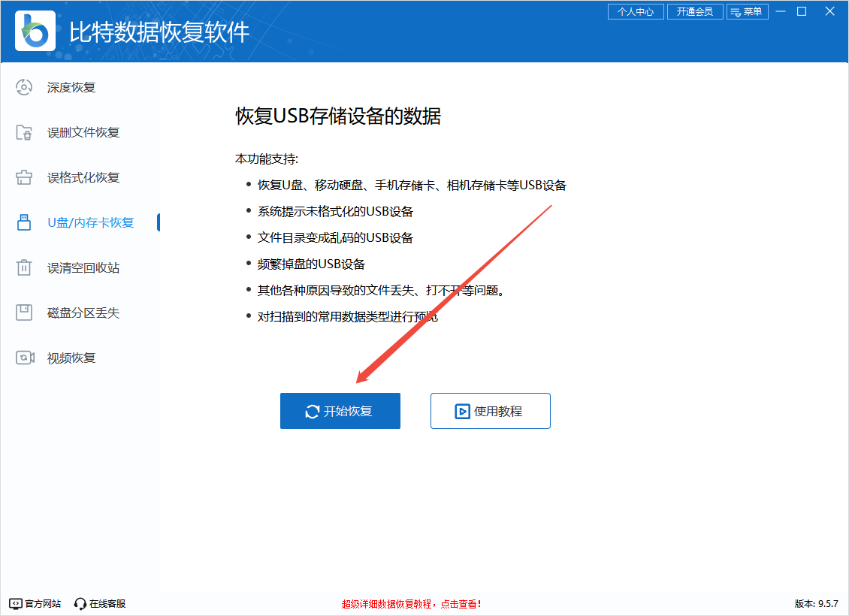Click the 官方网站 monitor icon
This screenshot has height=616, width=849.
point(16,603)
